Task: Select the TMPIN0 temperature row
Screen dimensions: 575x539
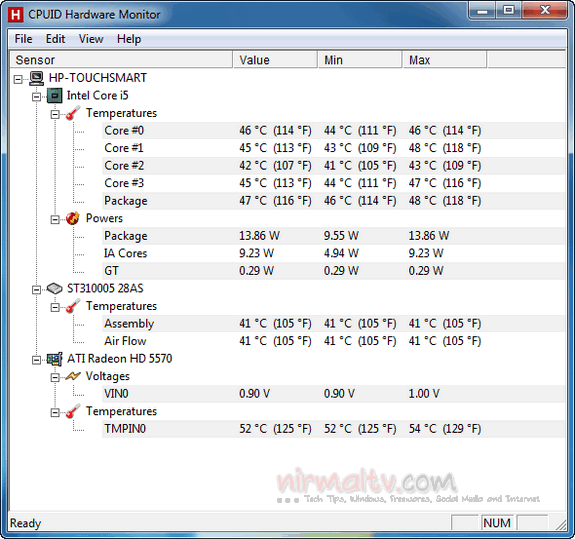Action: point(333,429)
